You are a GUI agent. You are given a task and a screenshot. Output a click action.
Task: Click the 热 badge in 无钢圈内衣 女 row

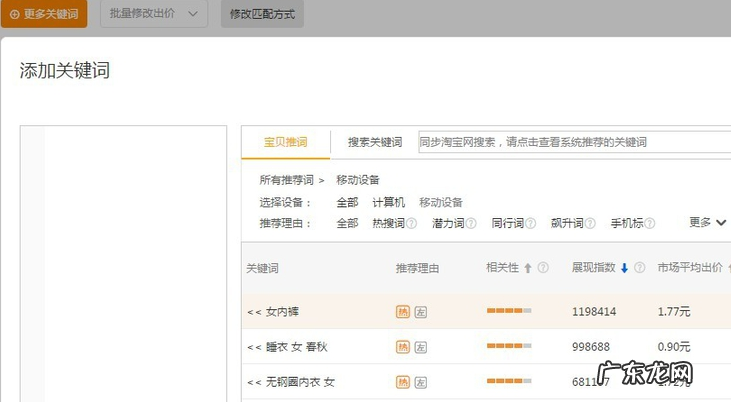tap(403, 382)
